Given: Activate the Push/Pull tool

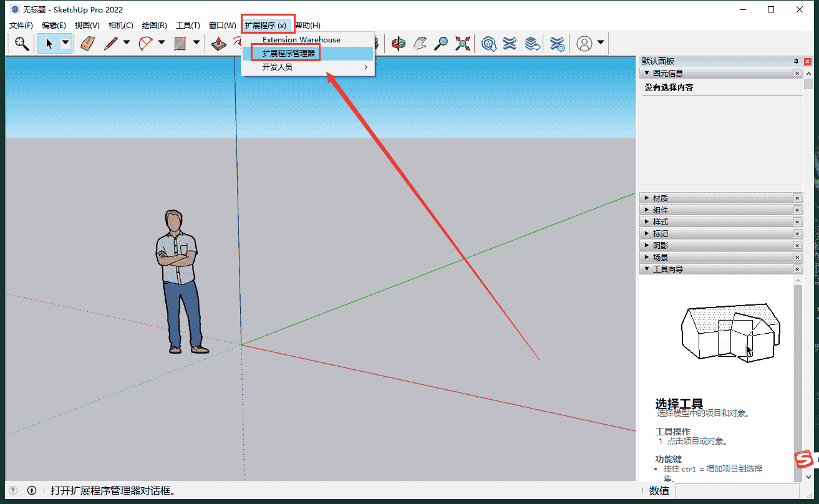Looking at the screenshot, I should point(218,44).
